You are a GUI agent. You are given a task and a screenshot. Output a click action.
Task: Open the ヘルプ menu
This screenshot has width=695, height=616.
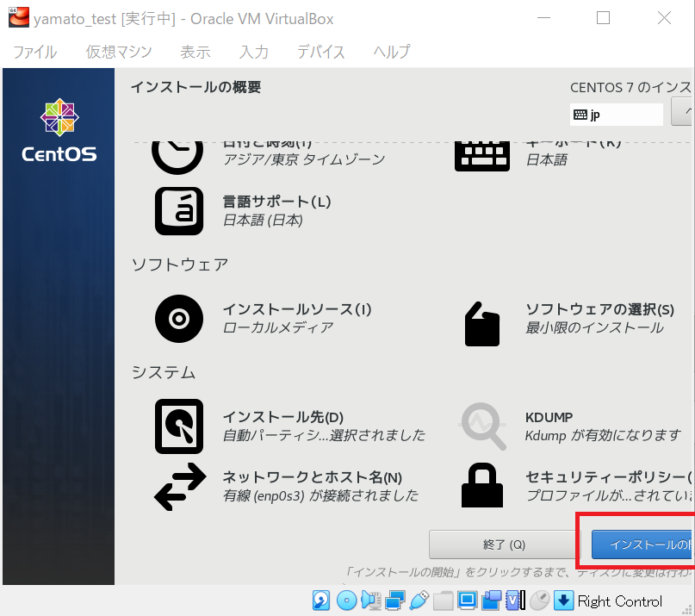(x=392, y=52)
